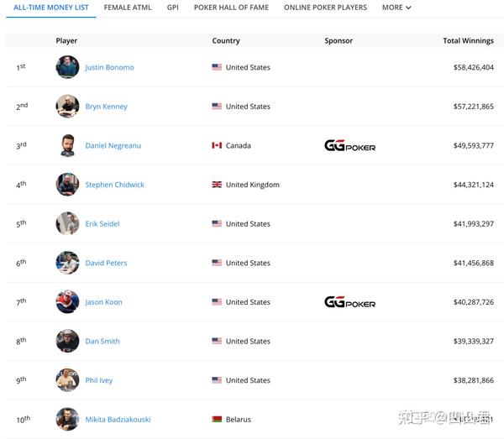504x439 pixels.
Task: Open Daniel Negreanu's player profile link
Action: coord(113,146)
